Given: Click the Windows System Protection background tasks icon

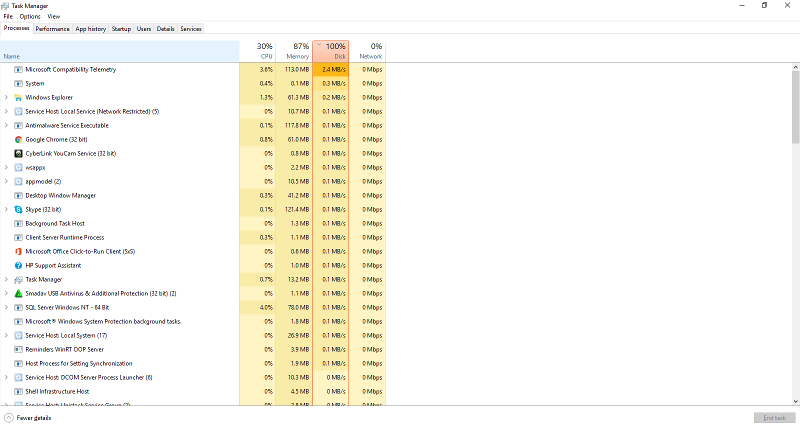Looking at the screenshot, I should (18, 322).
